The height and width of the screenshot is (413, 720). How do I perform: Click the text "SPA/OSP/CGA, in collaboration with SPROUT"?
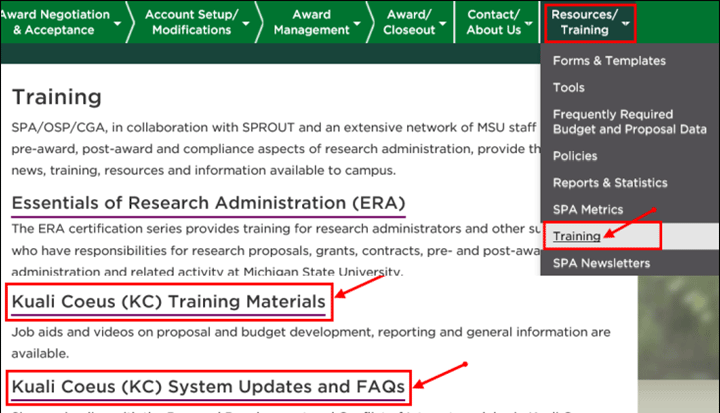pyautogui.click(x=153, y=127)
